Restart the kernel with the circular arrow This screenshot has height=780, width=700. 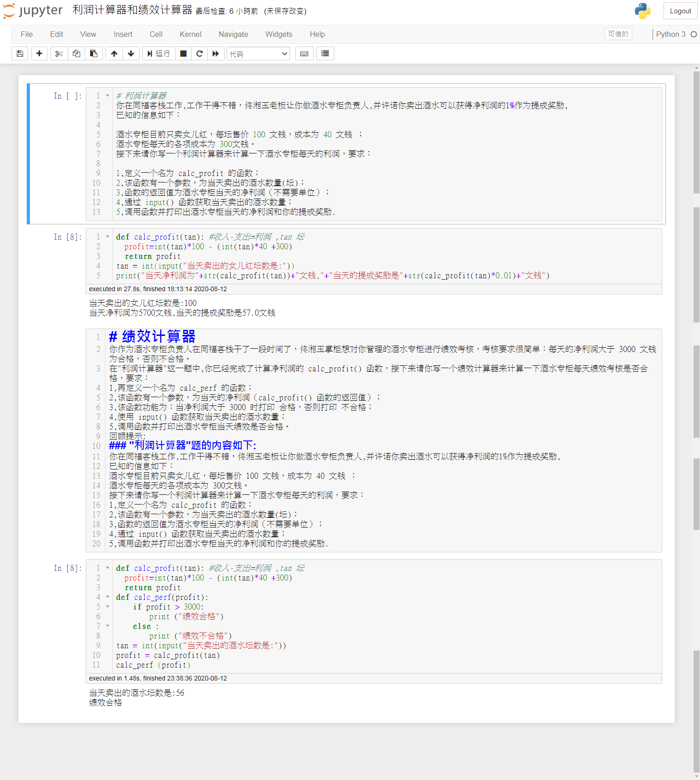[199, 54]
